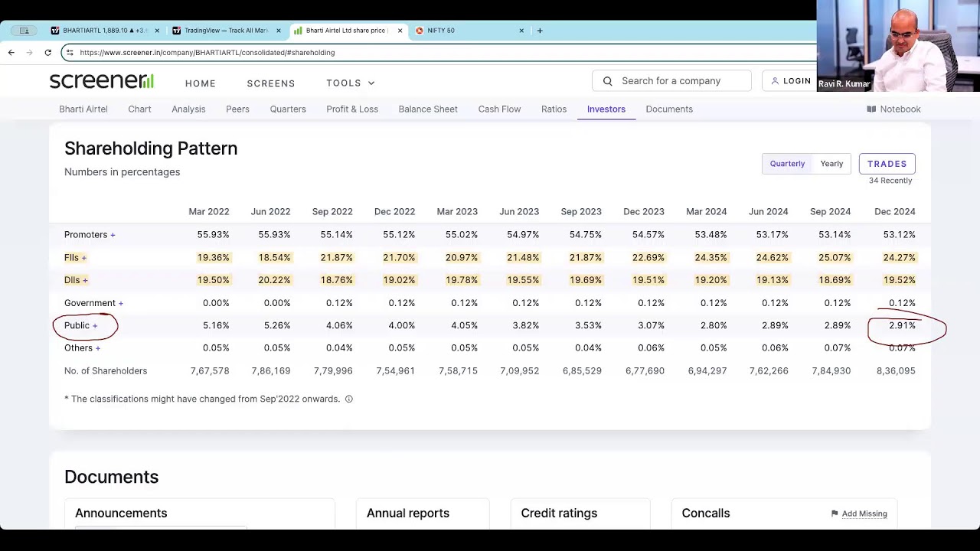Click the Annual reports heading
This screenshot has height=551, width=980.
pos(408,514)
